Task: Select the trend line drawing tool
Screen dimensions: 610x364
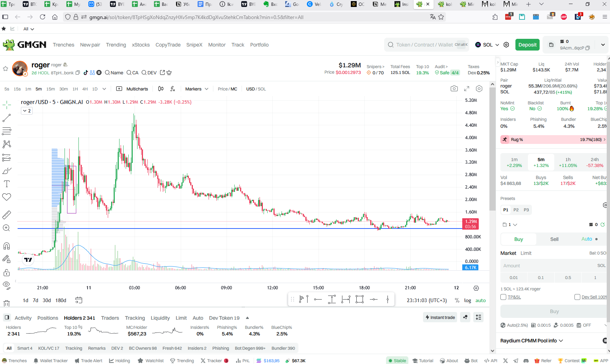Action: (x=7, y=118)
